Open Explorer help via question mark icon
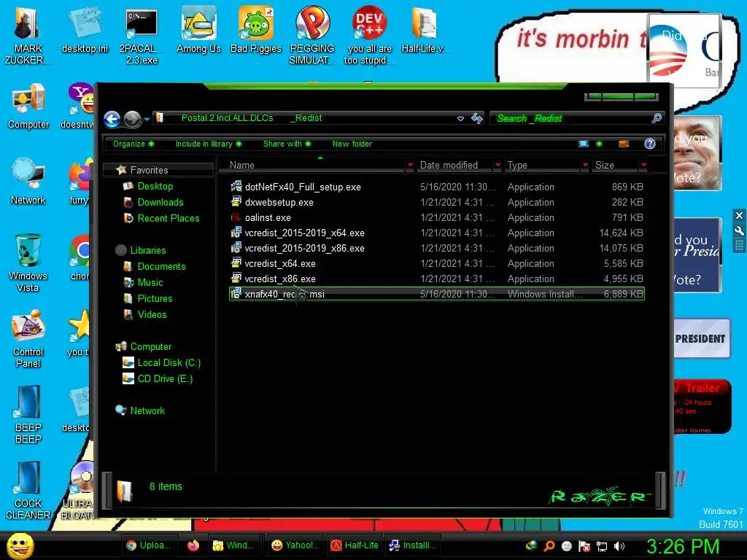This screenshot has height=560, width=747. click(x=650, y=144)
